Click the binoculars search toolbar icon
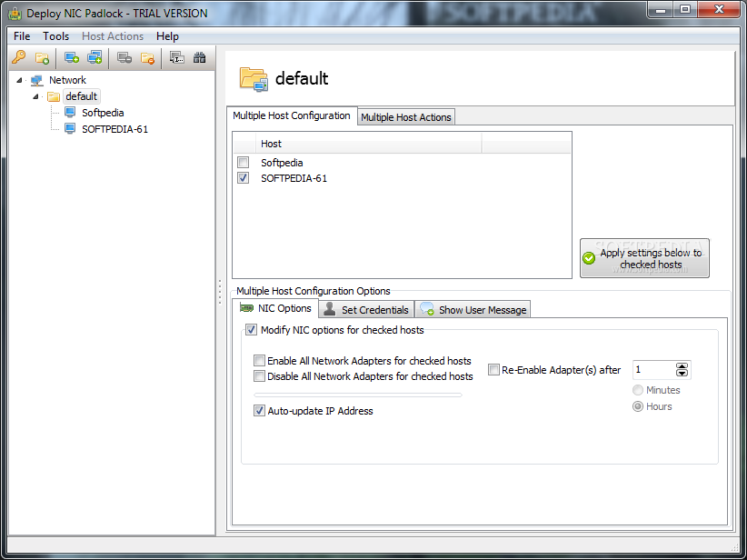 pyautogui.click(x=200, y=58)
